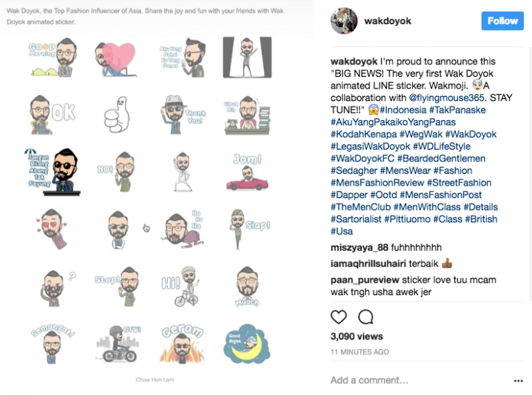Open the #BeardedGentlemen hashtag
This screenshot has height=395, width=532.
(441, 159)
